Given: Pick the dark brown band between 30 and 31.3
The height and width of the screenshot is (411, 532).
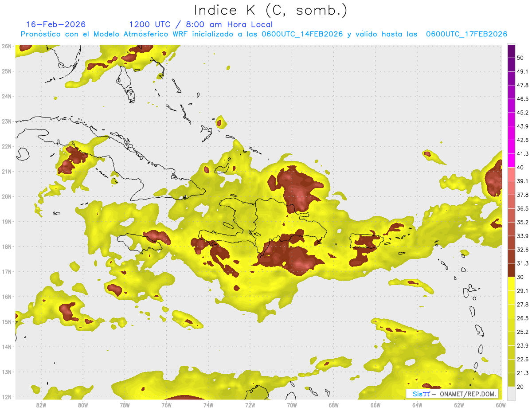Looking at the screenshot, I should click(x=511, y=270).
